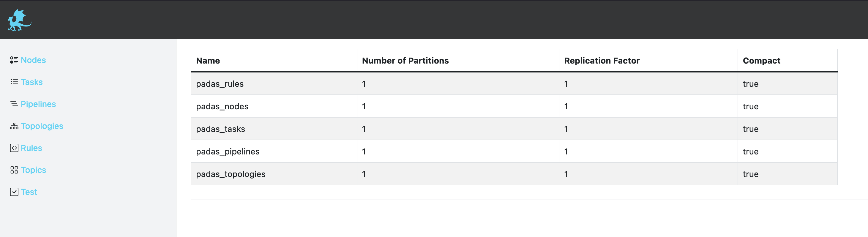Click the Compact column header
Viewport: 868px width, 237px height.
click(x=761, y=61)
